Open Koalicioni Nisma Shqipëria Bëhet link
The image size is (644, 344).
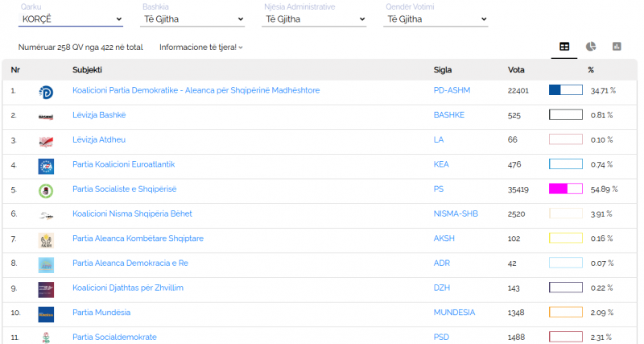[x=132, y=213]
